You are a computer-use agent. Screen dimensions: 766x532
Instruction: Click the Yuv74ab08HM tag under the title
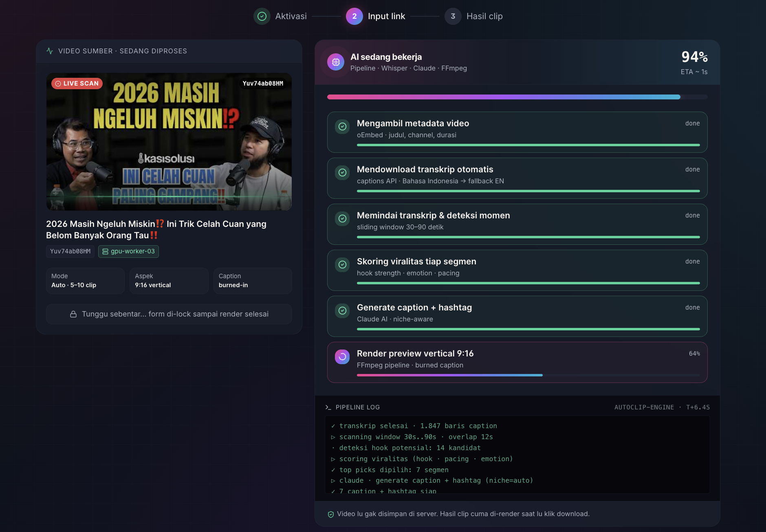coord(70,251)
